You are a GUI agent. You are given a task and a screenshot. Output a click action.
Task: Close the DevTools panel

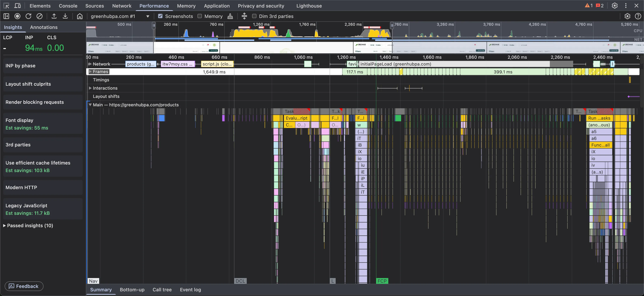636,6
